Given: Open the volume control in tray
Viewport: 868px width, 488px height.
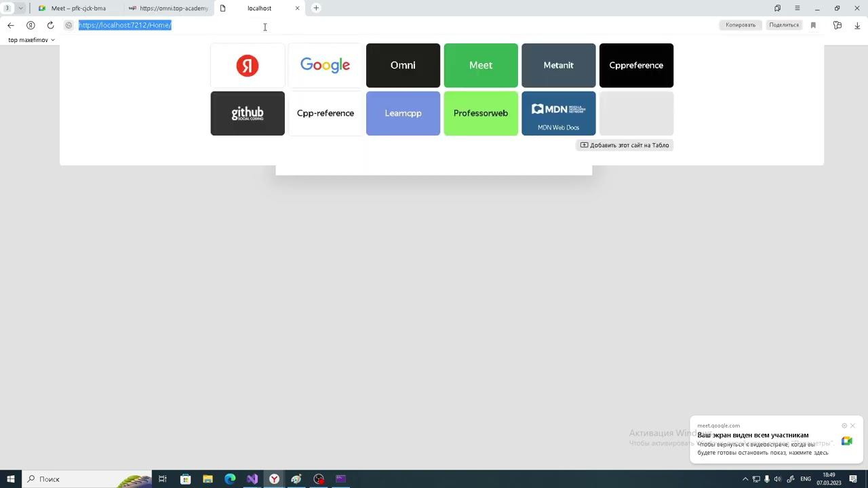Looking at the screenshot, I should pyautogui.click(x=778, y=479).
